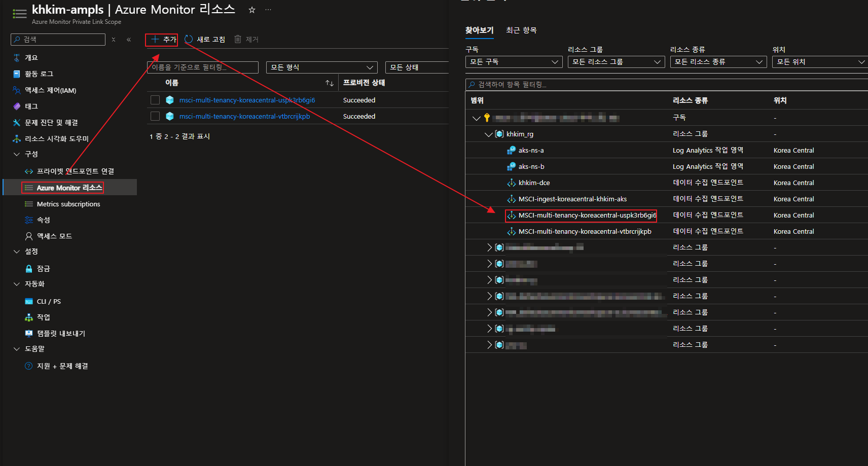868x466 pixels.
Task: Open the 모든 구독 dropdown
Action: [514, 62]
